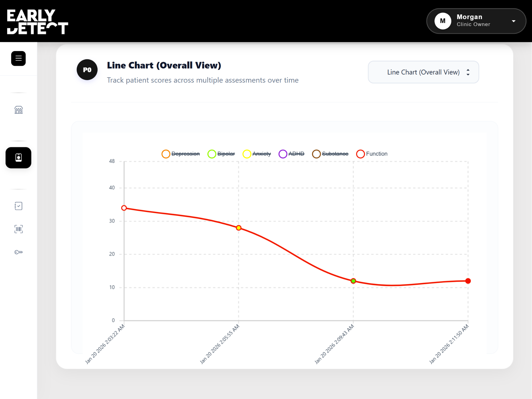Toggle Depression series in chart legend

[x=181, y=154]
